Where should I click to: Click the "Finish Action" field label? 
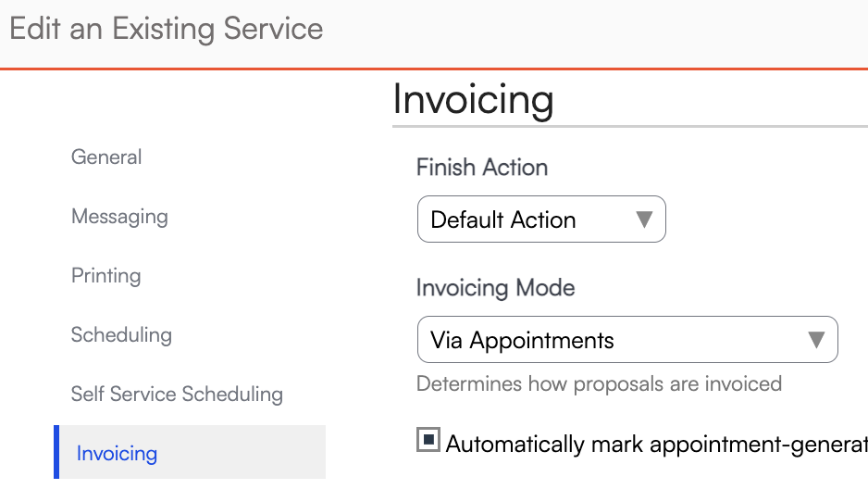pyautogui.click(x=482, y=168)
